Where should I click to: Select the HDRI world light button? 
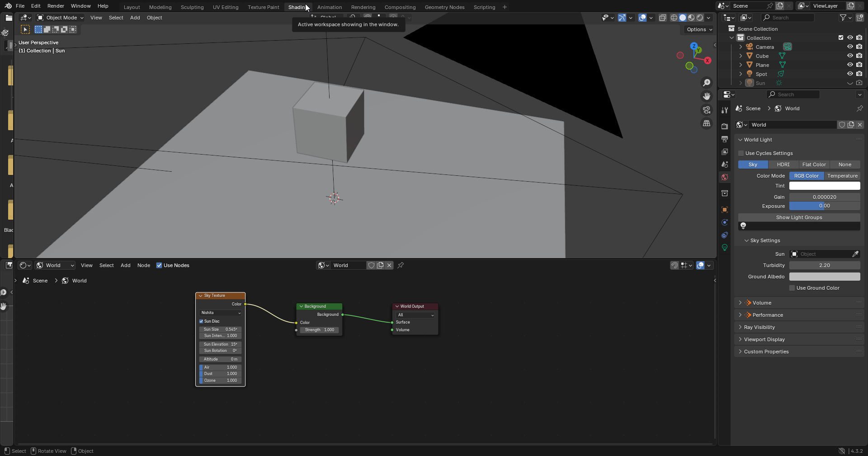(x=783, y=165)
